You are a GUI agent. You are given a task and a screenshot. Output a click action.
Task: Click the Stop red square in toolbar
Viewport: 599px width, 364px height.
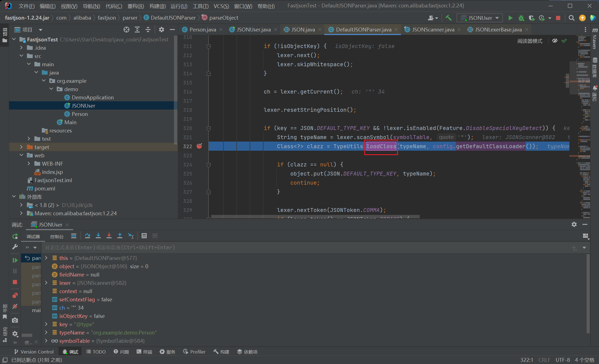tap(558, 18)
